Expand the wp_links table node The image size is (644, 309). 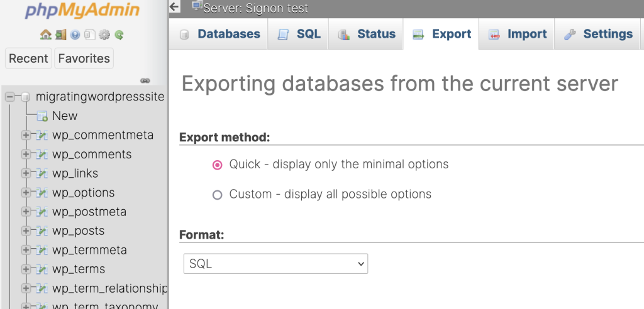click(x=25, y=173)
